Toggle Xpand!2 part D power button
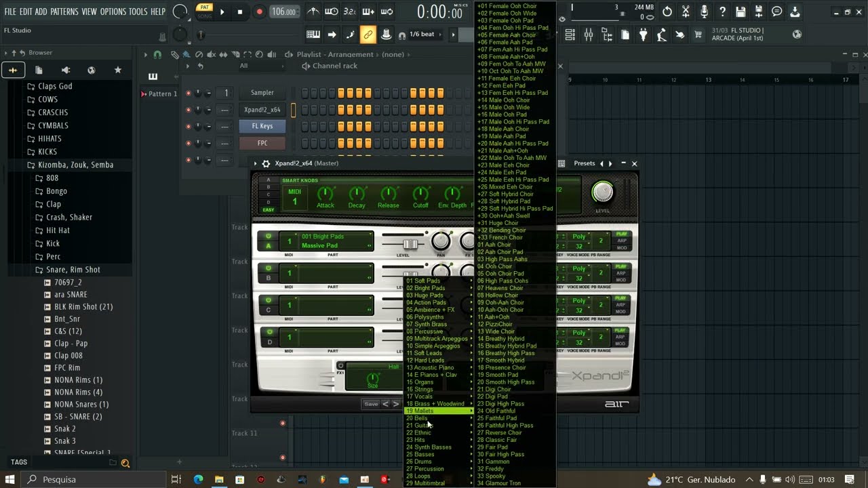Image resolution: width=868 pixels, height=488 pixels. click(269, 332)
